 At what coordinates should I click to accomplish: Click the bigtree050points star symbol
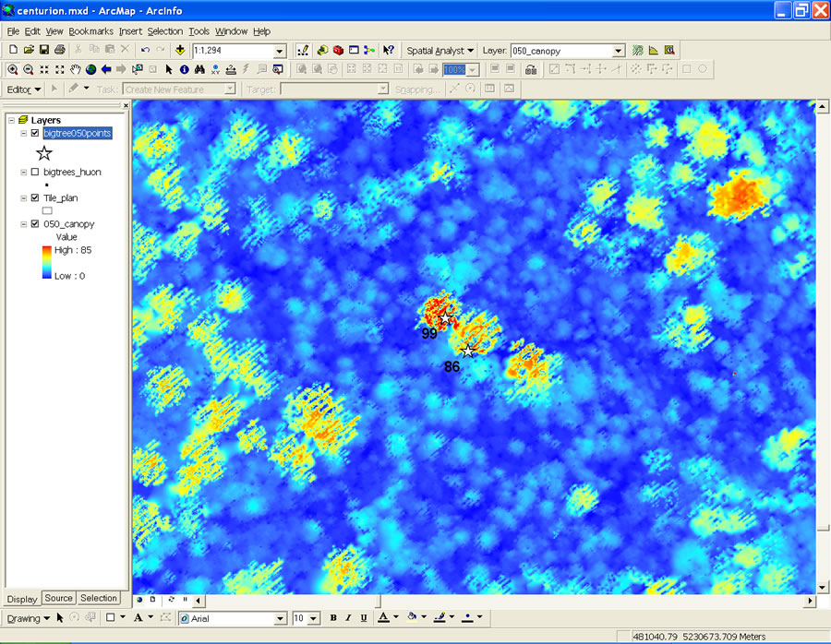(44, 153)
